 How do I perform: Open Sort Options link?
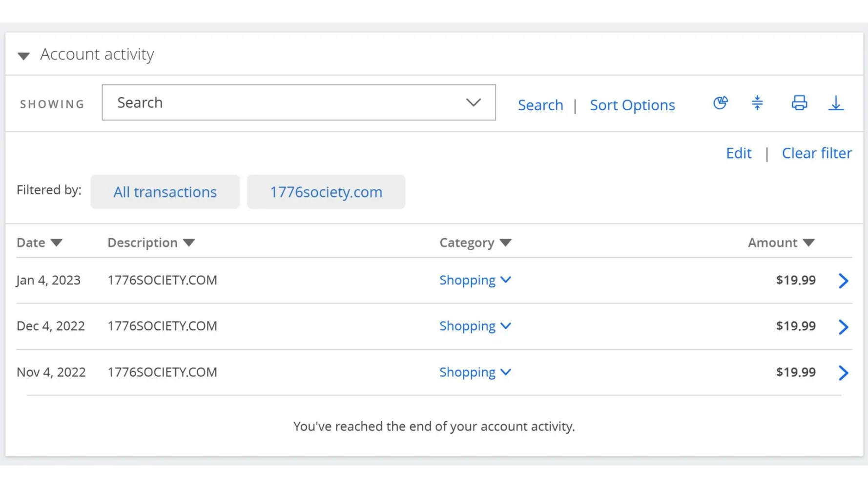click(632, 105)
